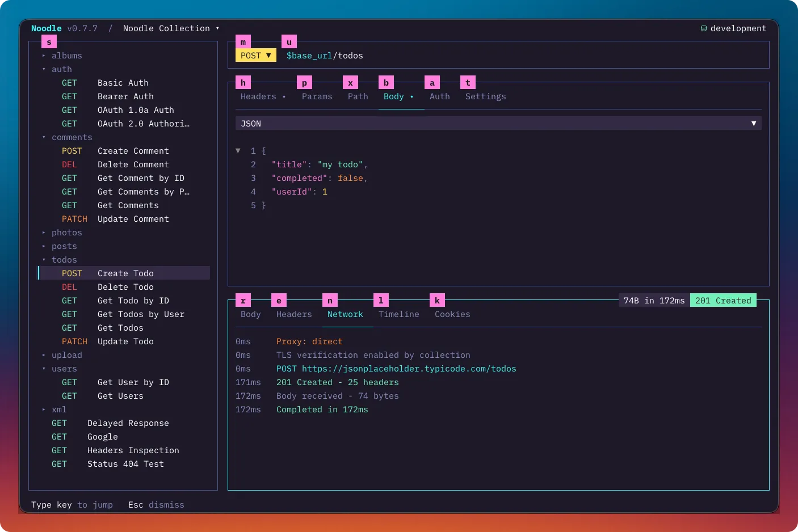This screenshot has height=532, width=798.
Task: Click the 74B in 172ms indicator
Action: pyautogui.click(x=654, y=301)
